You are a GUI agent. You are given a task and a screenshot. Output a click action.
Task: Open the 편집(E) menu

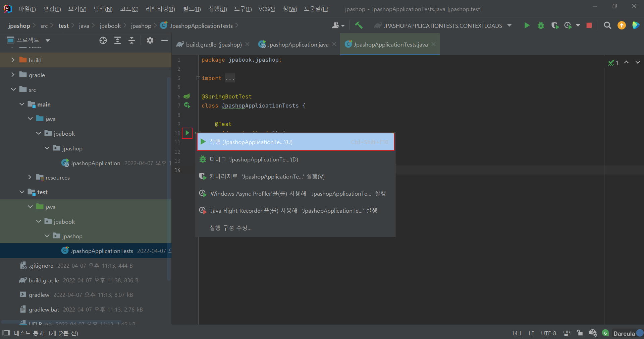52,9
